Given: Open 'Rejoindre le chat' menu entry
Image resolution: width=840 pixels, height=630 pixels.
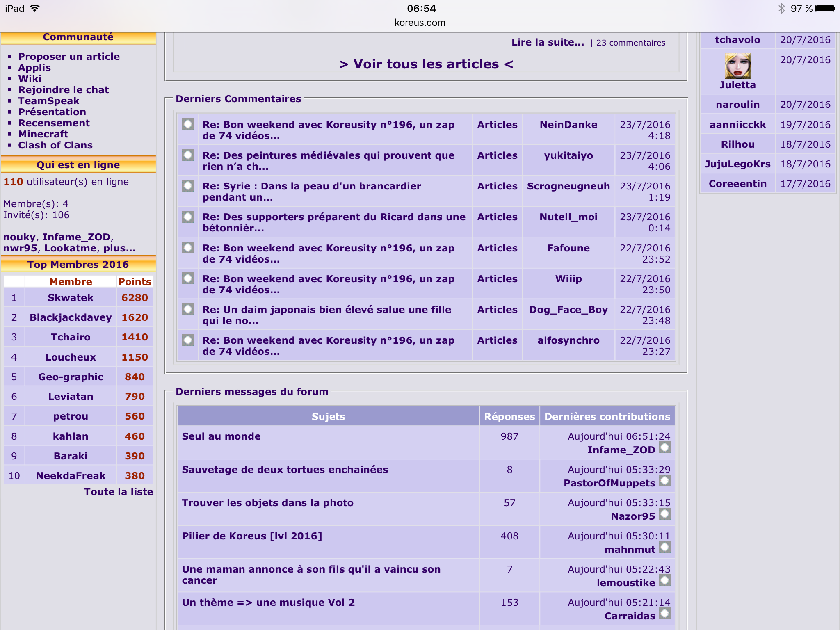Looking at the screenshot, I should click(x=64, y=90).
